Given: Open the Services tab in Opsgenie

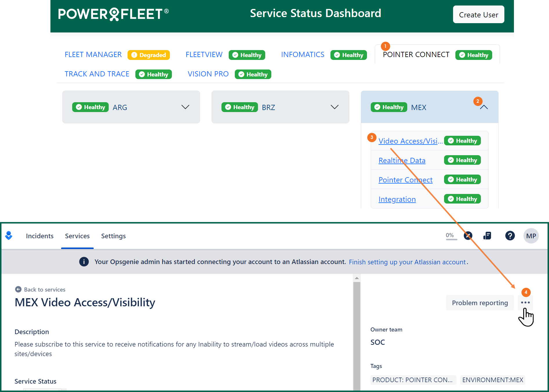Looking at the screenshot, I should click(77, 236).
